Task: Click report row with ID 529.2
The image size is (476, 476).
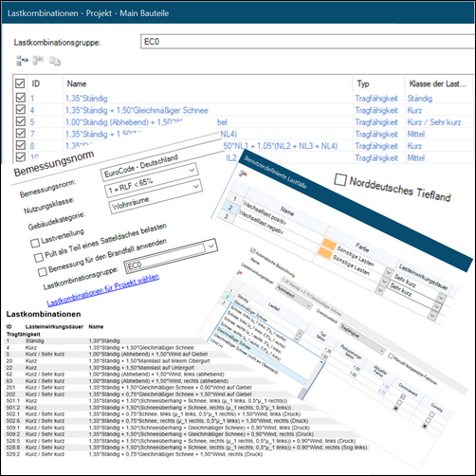Action: pos(135,454)
